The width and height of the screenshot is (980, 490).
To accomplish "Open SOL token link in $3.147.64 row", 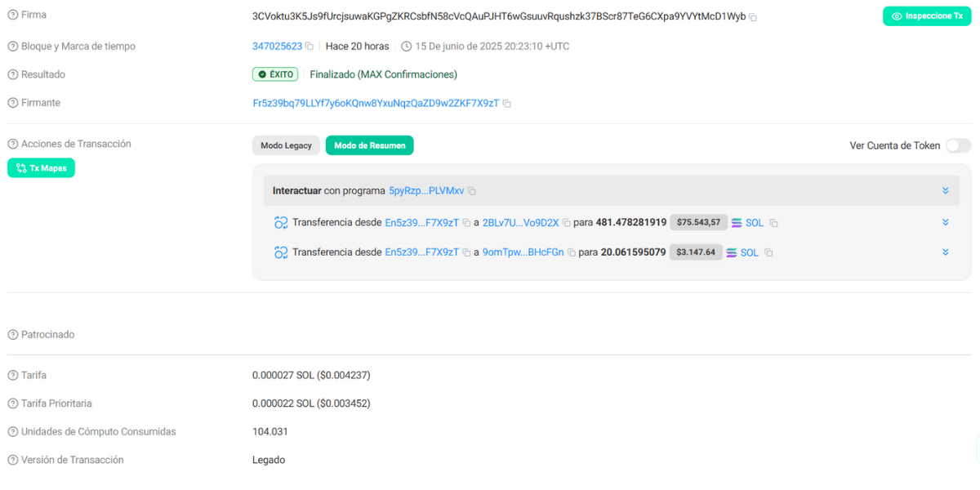I will coord(750,253).
